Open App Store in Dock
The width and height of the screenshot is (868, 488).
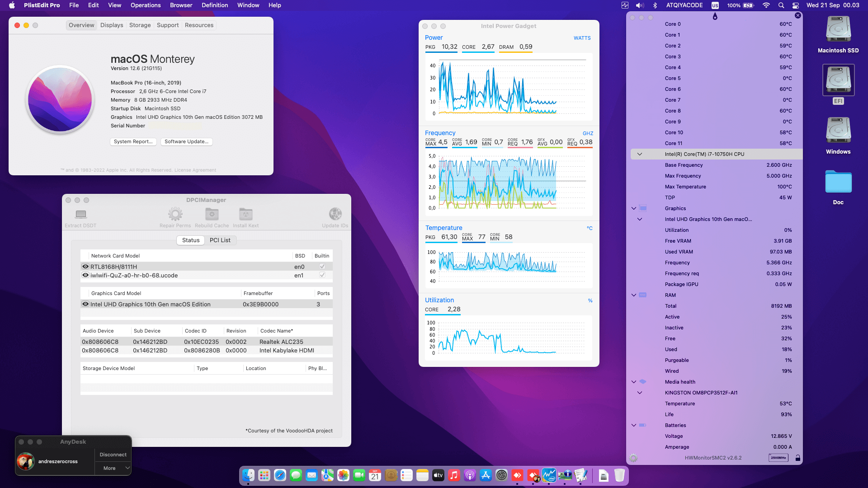[486, 475]
